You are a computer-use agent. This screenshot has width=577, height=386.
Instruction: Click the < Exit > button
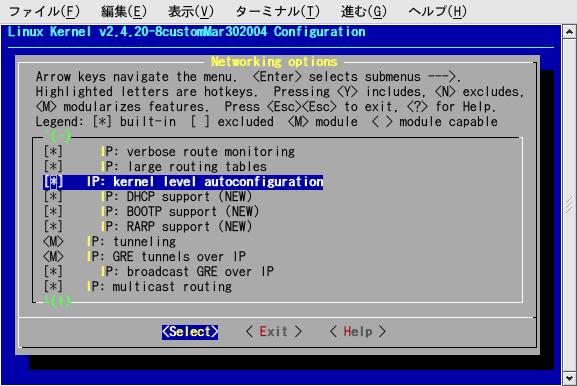(274, 332)
